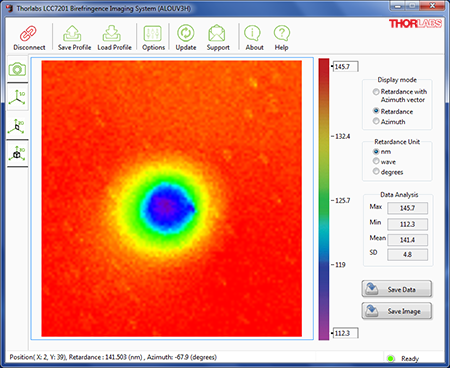The image size is (450, 368).
Task: Click the Disconnect chain-link icon
Action: tap(28, 33)
